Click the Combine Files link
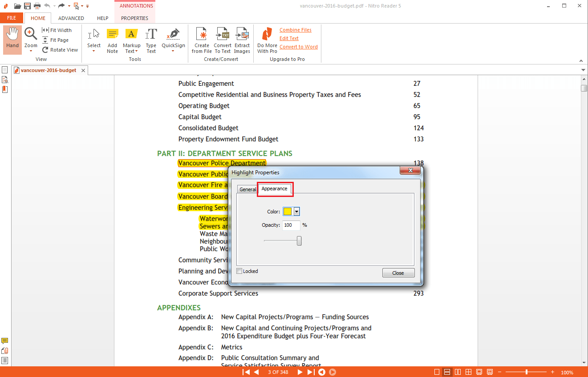 pyautogui.click(x=296, y=30)
